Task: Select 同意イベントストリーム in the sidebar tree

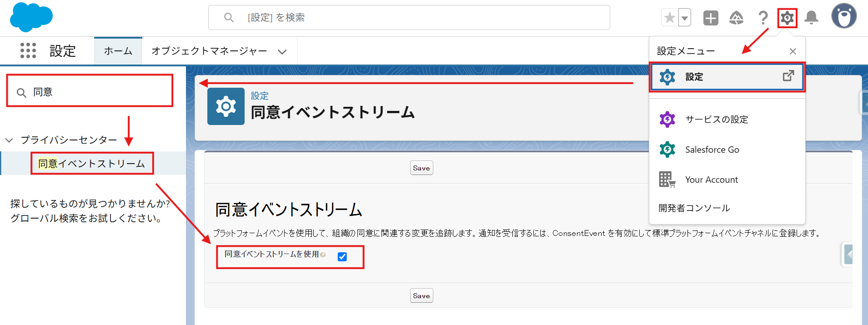Action: [x=91, y=164]
